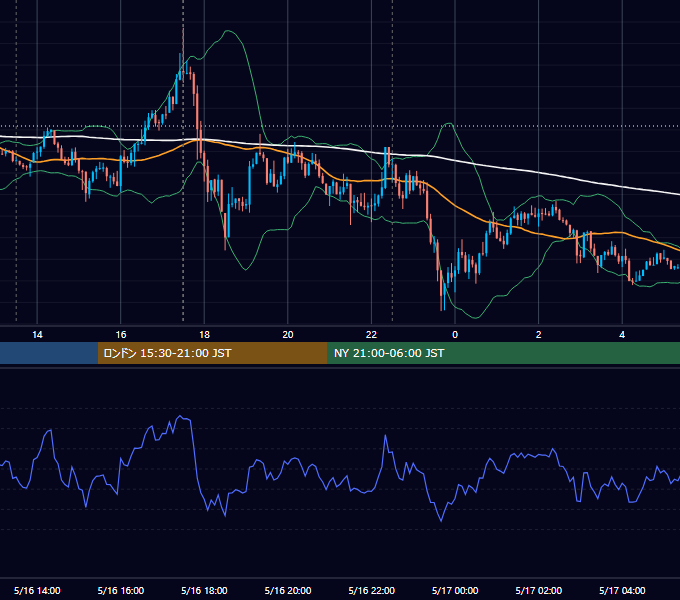Click the 5/16 22:00 time label
The width and height of the screenshot is (680, 600).
click(x=372, y=590)
